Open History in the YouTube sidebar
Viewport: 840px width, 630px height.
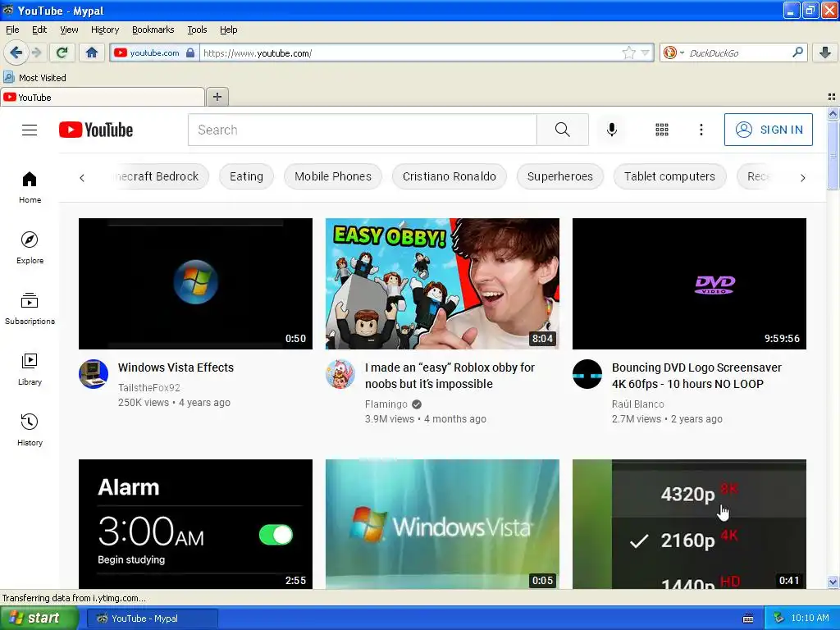tap(30, 430)
